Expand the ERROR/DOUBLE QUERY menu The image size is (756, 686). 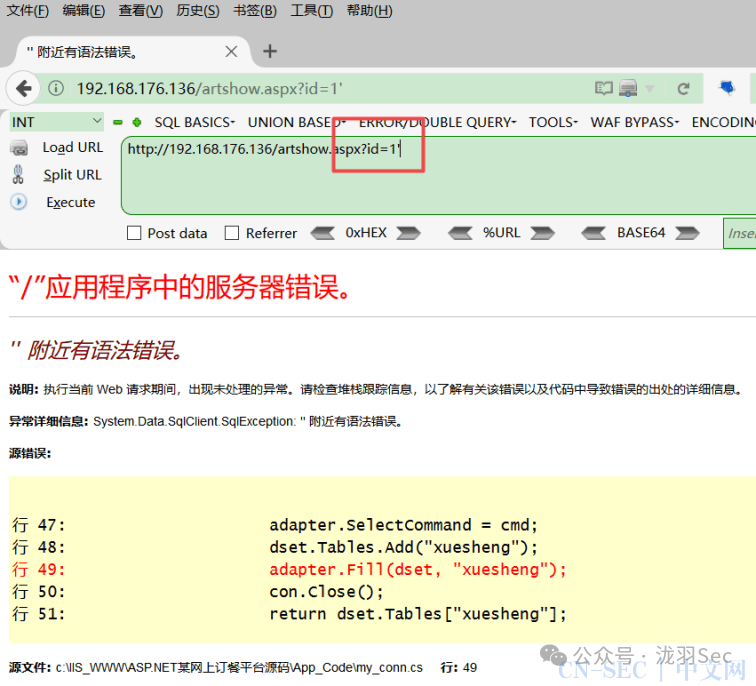coord(437,122)
